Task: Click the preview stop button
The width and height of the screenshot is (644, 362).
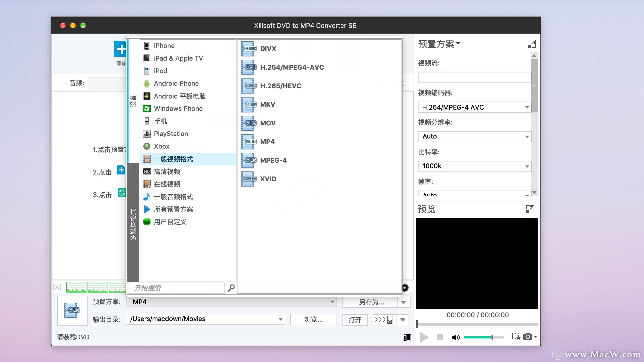Action: pos(439,337)
